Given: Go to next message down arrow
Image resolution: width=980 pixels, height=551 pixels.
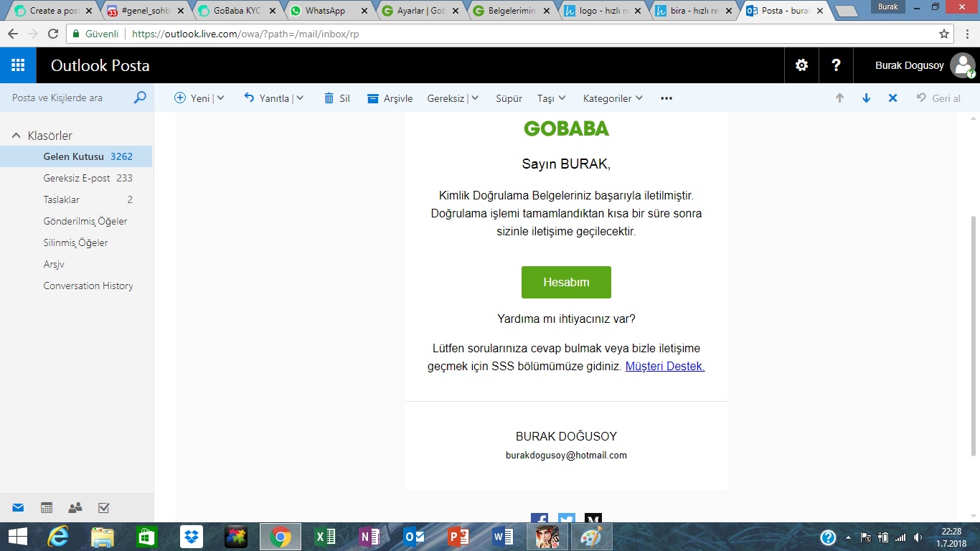Looking at the screenshot, I should (x=866, y=98).
